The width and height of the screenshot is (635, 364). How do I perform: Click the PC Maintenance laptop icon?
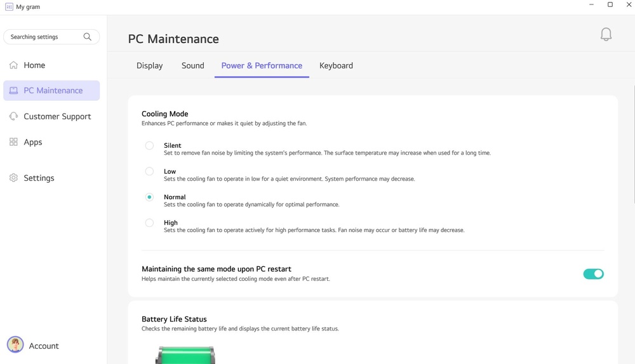coord(13,91)
